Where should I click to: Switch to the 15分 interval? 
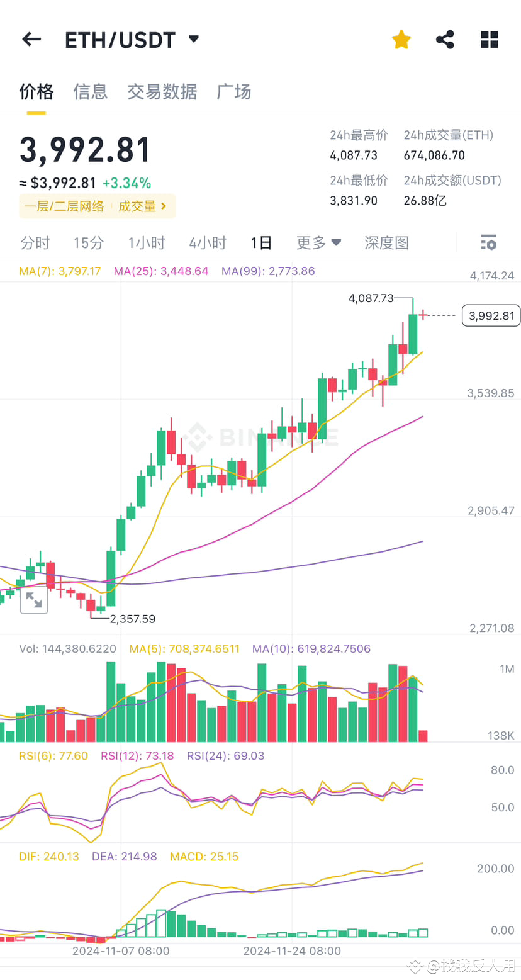pos(87,242)
